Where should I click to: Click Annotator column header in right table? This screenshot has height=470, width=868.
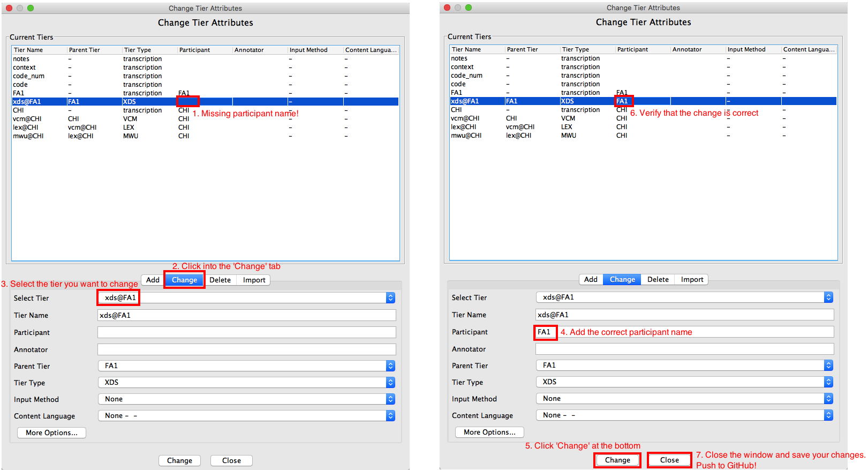coord(698,49)
